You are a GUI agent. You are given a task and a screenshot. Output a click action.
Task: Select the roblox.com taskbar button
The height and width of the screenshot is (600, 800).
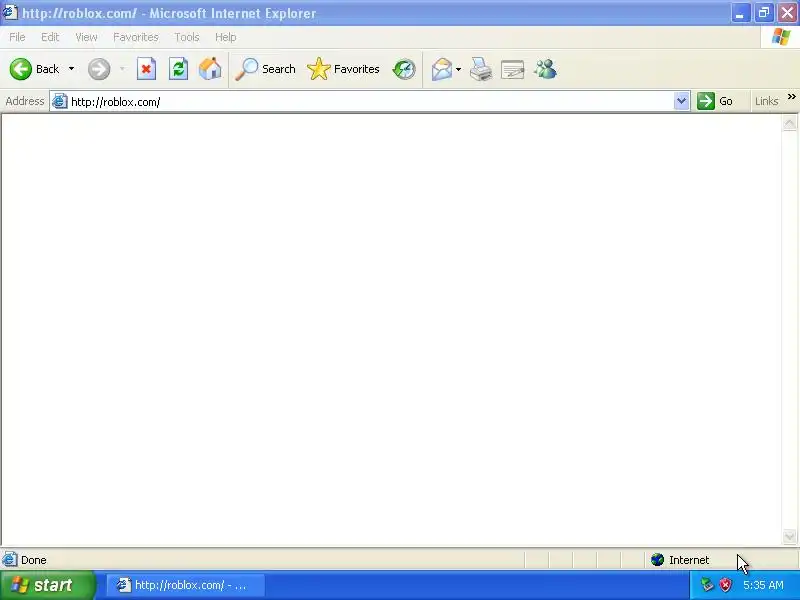pos(185,585)
